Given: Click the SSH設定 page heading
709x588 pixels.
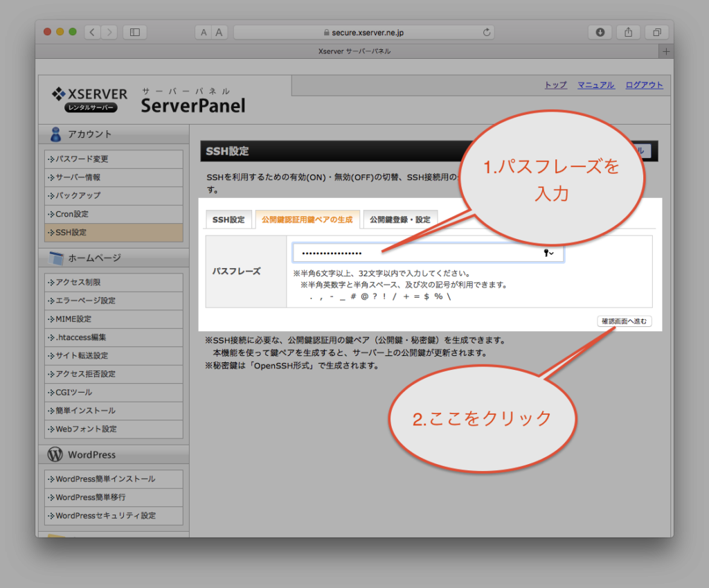Looking at the screenshot, I should [227, 151].
